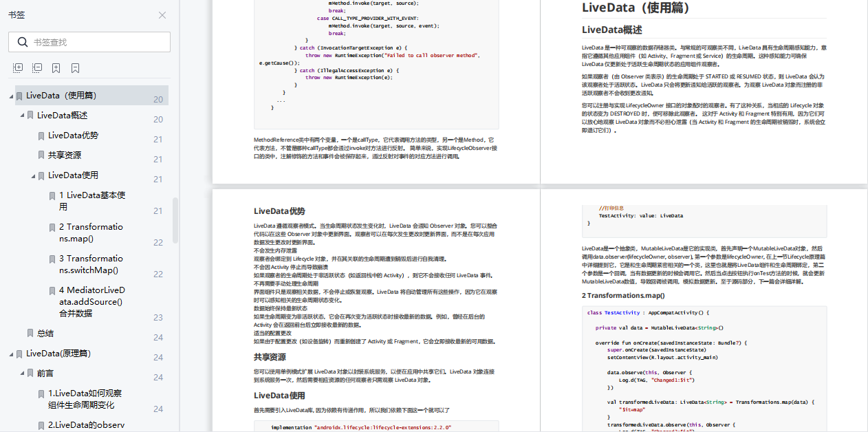Screen dimensions: 868x432
Task: Click bookmark icon beside LiveData（使用篇）
Action: 20,96
